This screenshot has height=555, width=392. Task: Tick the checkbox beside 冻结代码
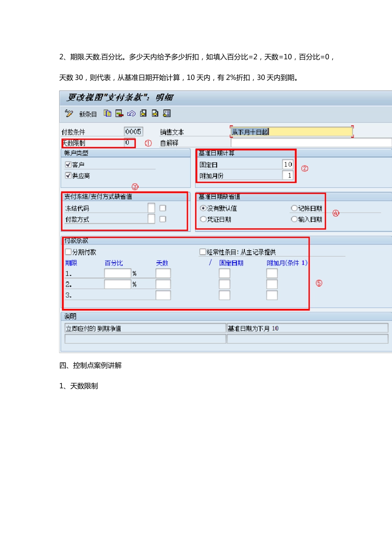pyautogui.click(x=163, y=208)
